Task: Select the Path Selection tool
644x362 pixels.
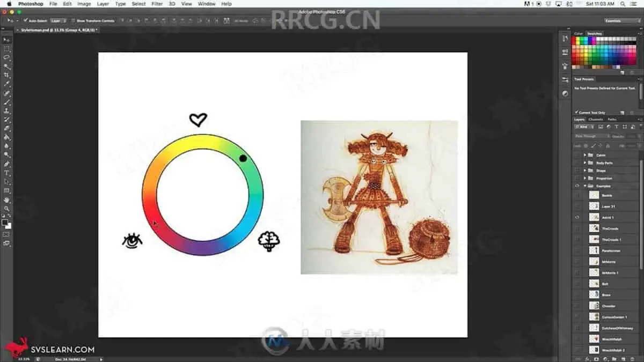Action: pyautogui.click(x=7, y=182)
